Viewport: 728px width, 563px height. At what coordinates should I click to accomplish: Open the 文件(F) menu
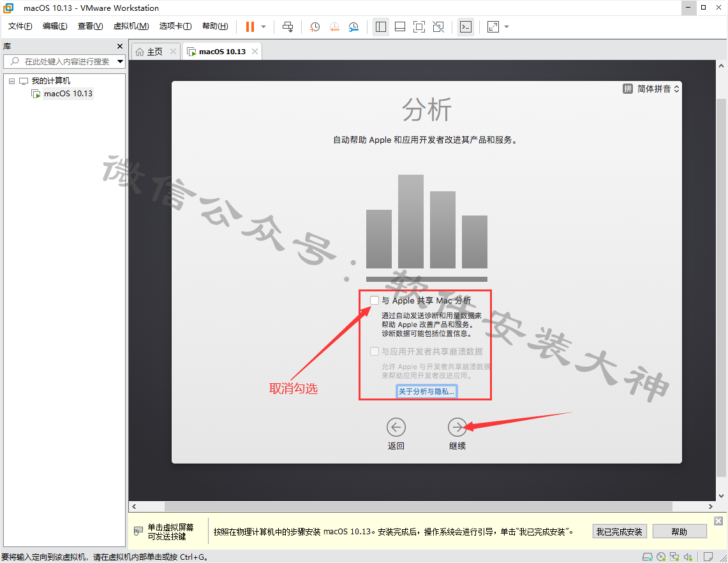pyautogui.click(x=20, y=26)
